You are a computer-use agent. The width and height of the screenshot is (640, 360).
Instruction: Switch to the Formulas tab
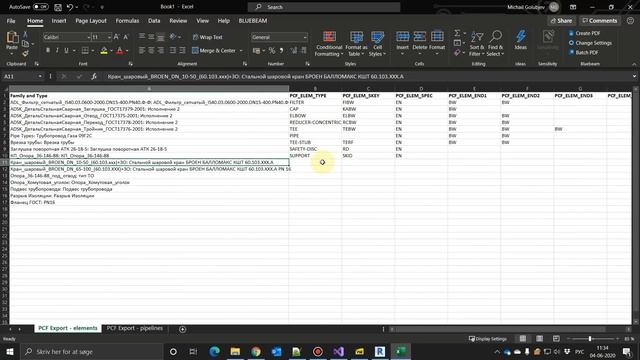coord(127,21)
